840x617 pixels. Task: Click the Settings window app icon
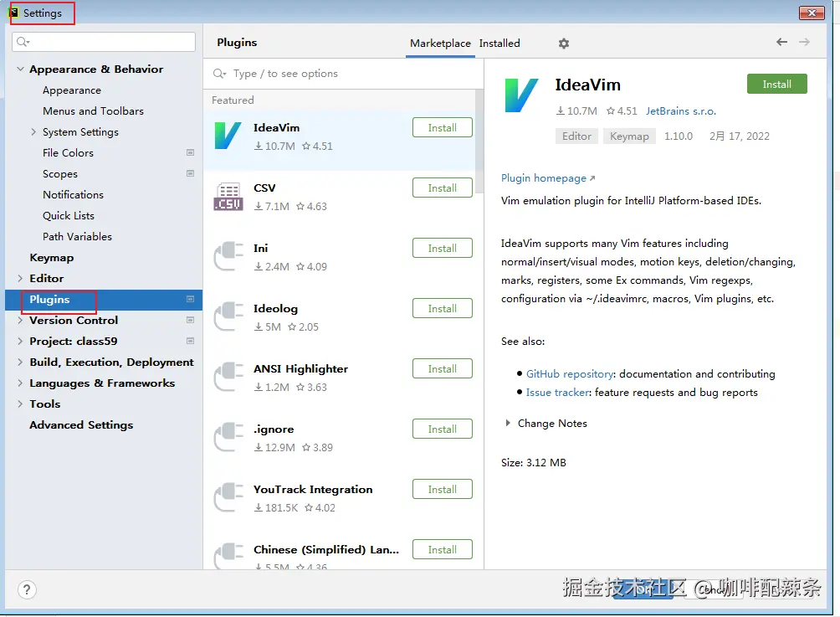click(x=14, y=13)
